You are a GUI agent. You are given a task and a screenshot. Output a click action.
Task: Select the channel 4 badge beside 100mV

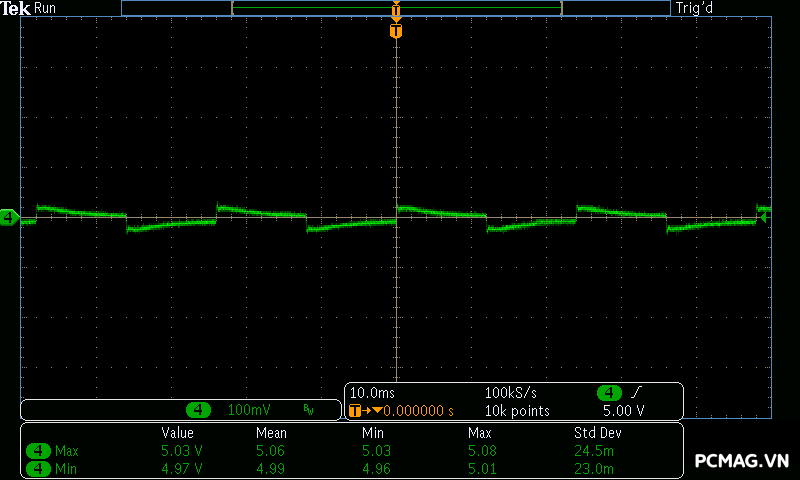(200, 410)
